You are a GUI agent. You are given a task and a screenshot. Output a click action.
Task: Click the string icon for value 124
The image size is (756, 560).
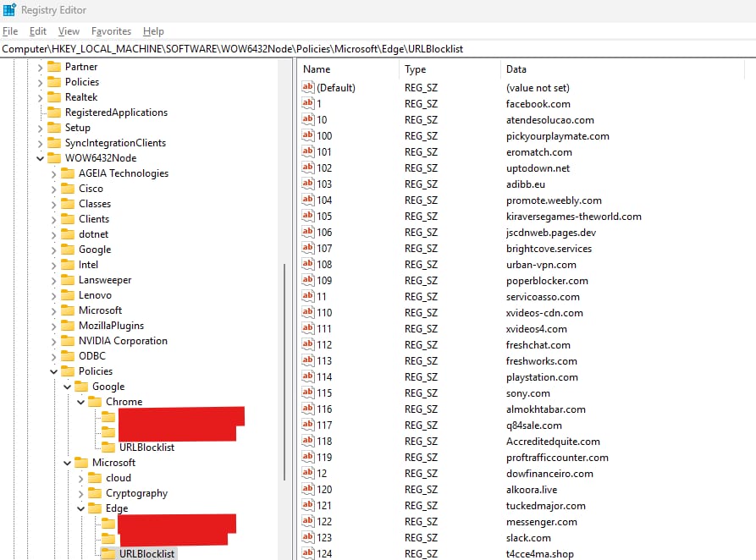307,553
